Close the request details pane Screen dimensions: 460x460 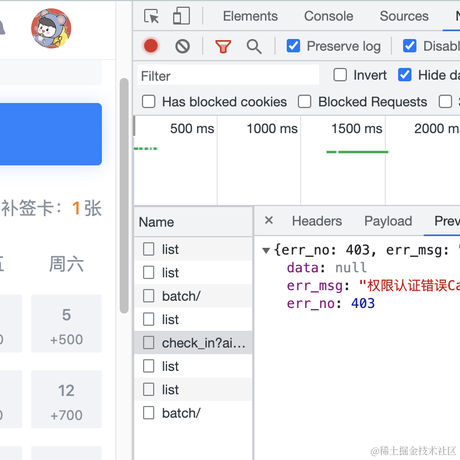click(269, 220)
